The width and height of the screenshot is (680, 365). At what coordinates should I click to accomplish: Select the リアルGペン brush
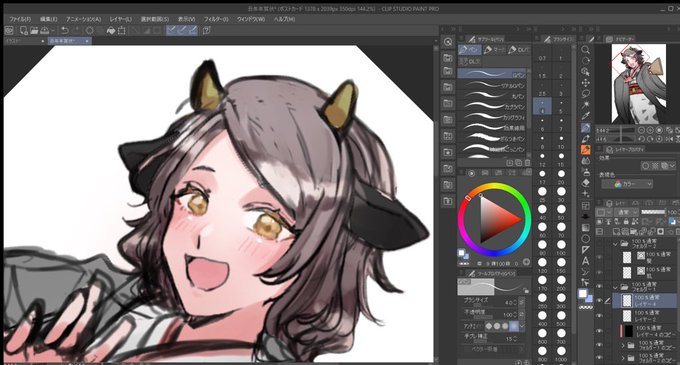coord(492,85)
